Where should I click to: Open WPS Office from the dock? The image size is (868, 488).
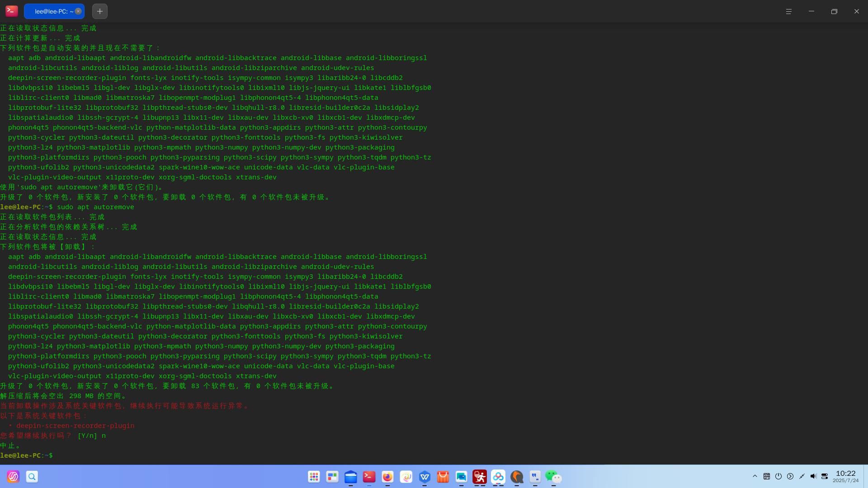(x=425, y=477)
